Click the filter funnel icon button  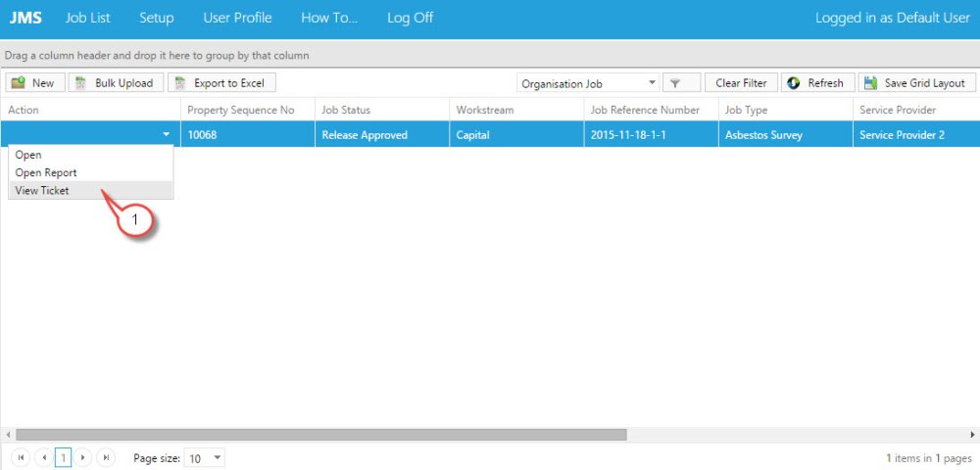coord(681,83)
